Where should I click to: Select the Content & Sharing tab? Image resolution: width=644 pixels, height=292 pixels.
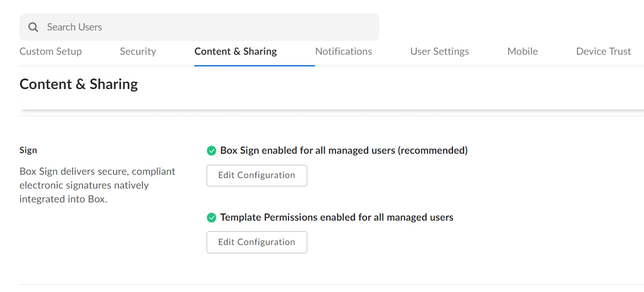(x=235, y=51)
